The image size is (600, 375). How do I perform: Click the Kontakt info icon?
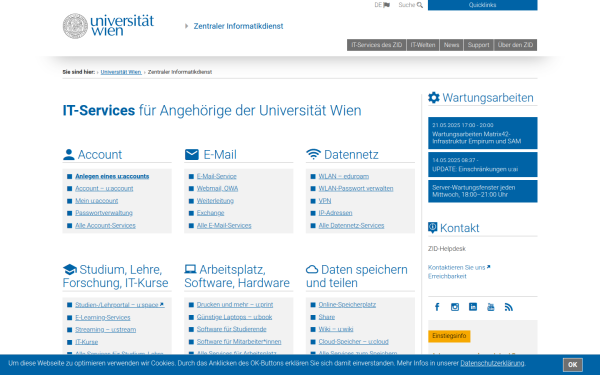click(x=432, y=228)
